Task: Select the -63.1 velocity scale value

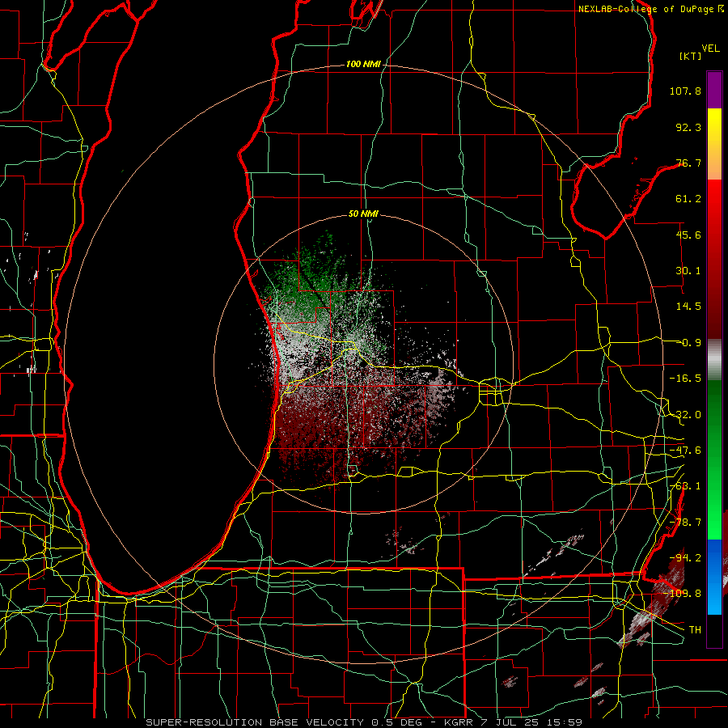Action: [685, 486]
